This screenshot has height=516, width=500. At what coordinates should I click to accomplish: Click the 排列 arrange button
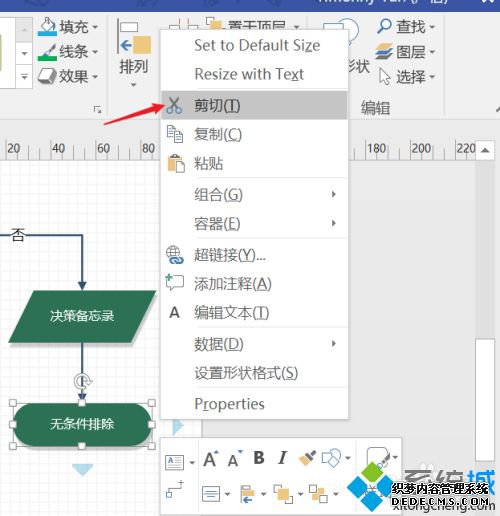(x=134, y=53)
